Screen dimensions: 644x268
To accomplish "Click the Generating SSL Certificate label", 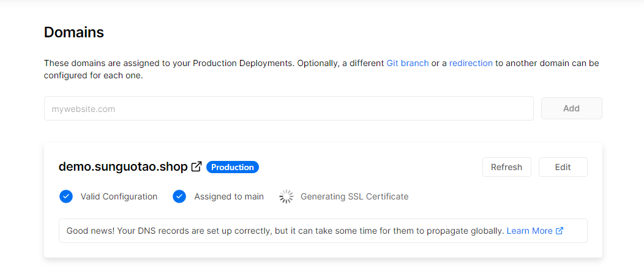I will (x=354, y=196).
